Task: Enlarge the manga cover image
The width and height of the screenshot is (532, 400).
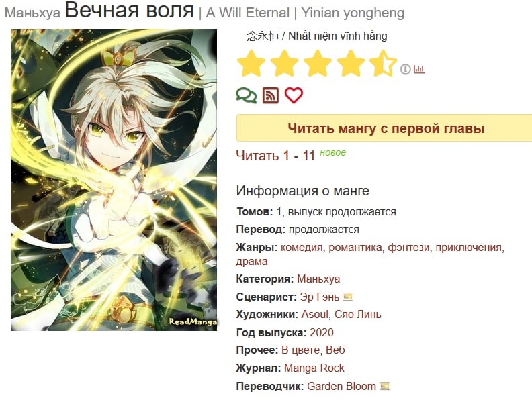Action: (114, 180)
